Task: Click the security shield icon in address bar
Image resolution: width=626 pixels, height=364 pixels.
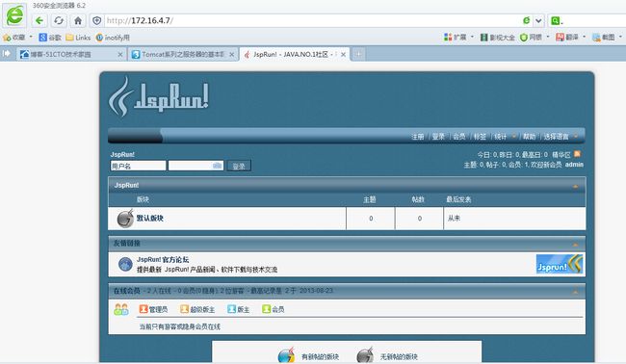Action: 96,20
